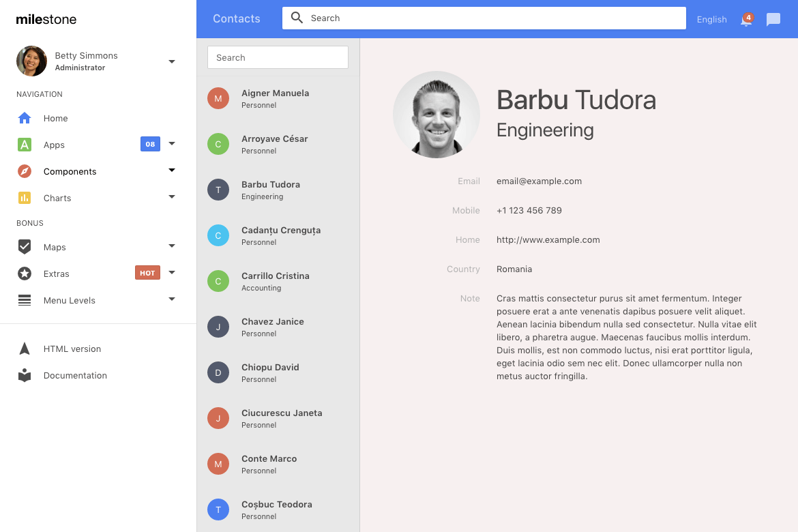
Task: Open Betty Simmons user dropdown arrow
Action: 172,61
